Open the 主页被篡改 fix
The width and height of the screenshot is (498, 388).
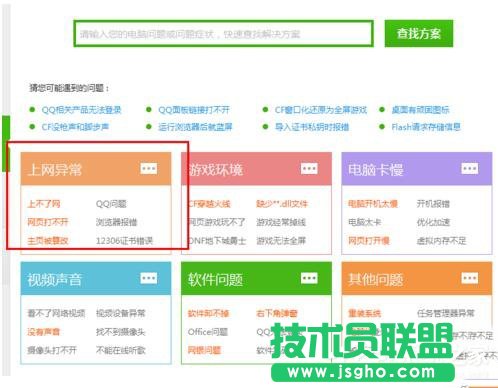pos(48,241)
